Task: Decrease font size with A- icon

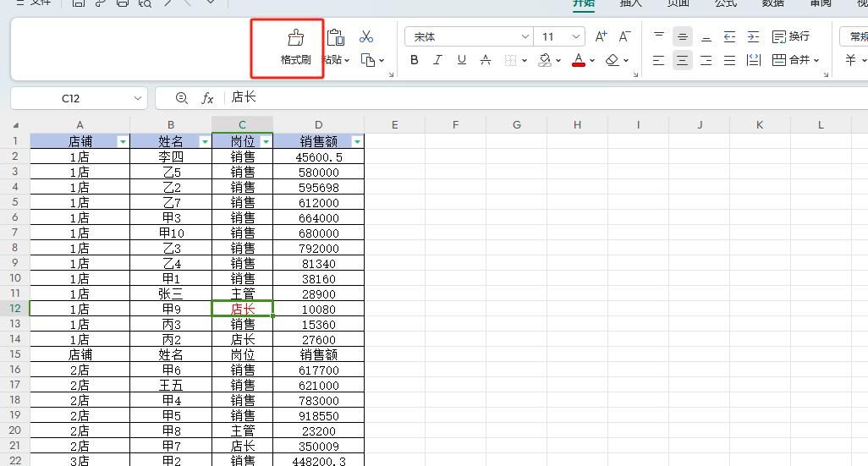Action: (x=624, y=36)
